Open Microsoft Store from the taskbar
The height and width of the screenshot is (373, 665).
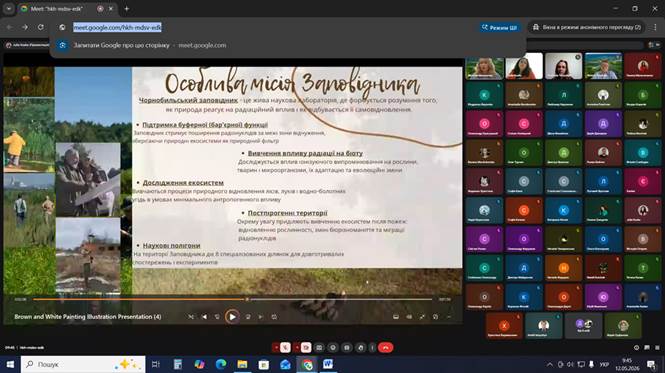pyautogui.click(x=264, y=365)
